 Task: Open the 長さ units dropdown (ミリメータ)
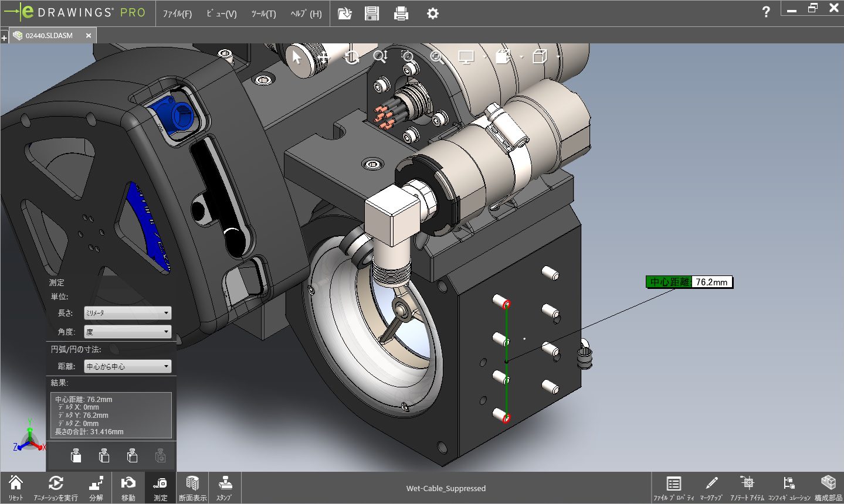click(128, 313)
